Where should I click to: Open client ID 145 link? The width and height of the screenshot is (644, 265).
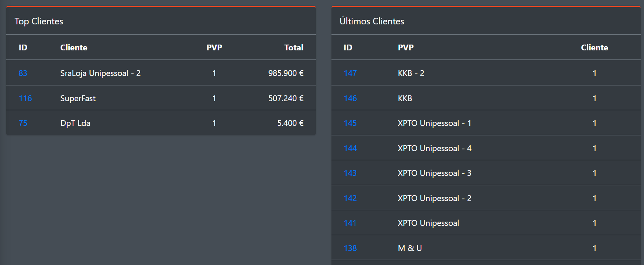350,123
